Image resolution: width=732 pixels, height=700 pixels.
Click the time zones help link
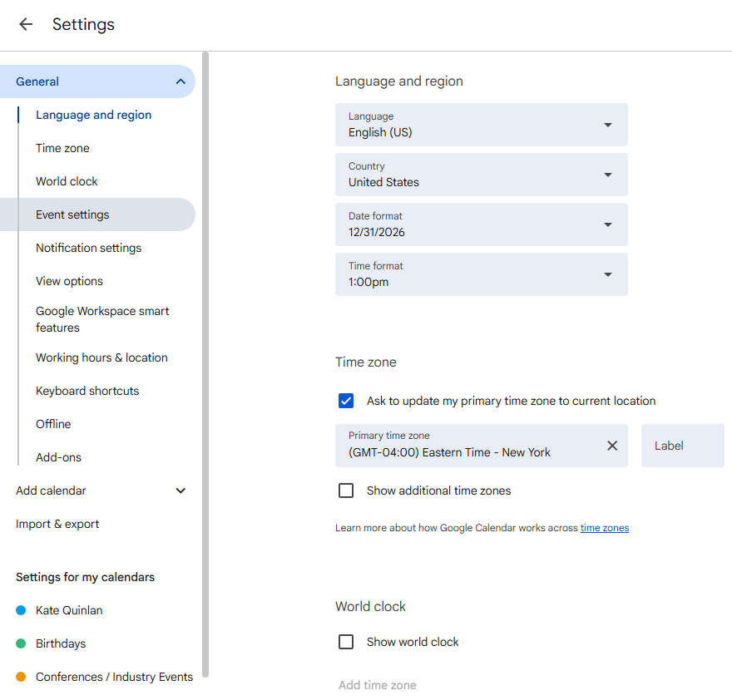pyautogui.click(x=605, y=528)
